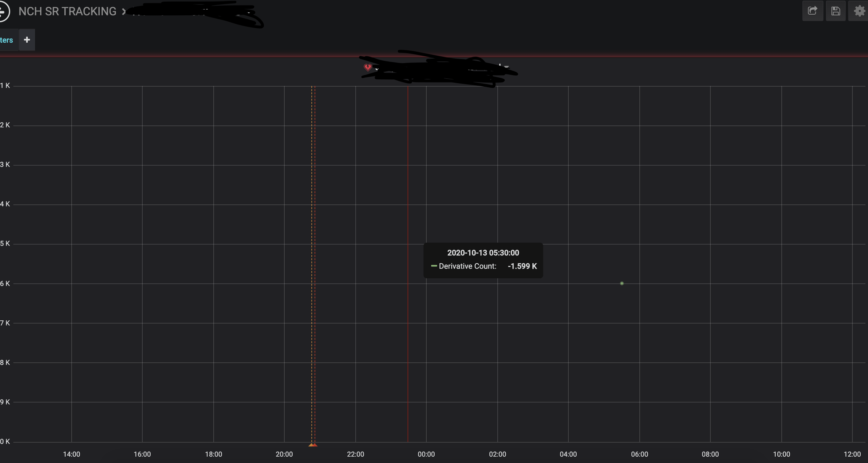Open the panel menu near the alert heart
Screen dimensions: 868x463
click(377, 69)
